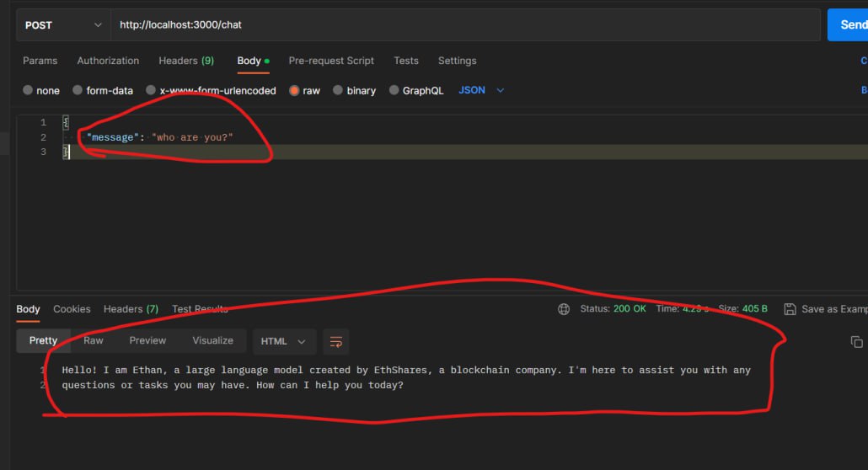Toggle line wrap icon in response
868x470 pixels.
[x=336, y=342]
